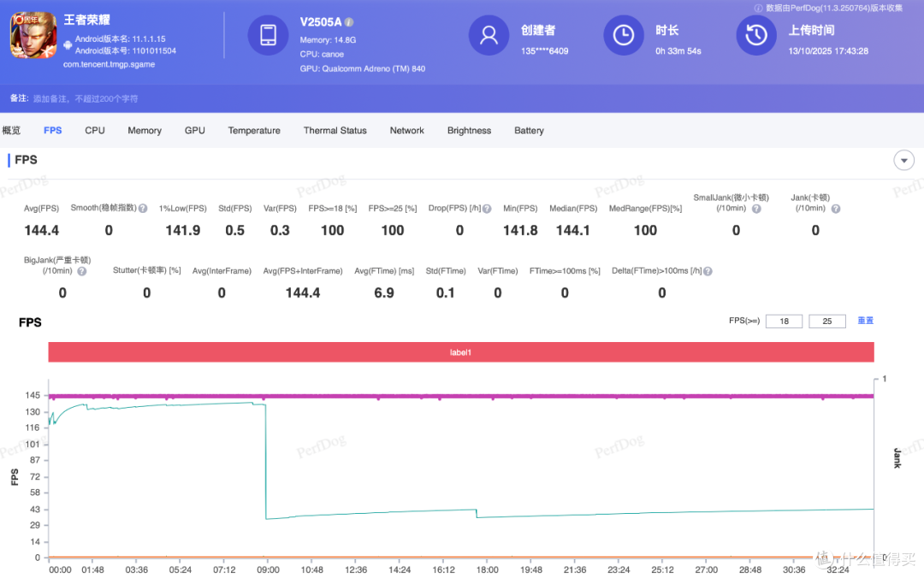Screen dimensions: 924x578
Task: Click the device tablet icon
Action: pos(268,35)
